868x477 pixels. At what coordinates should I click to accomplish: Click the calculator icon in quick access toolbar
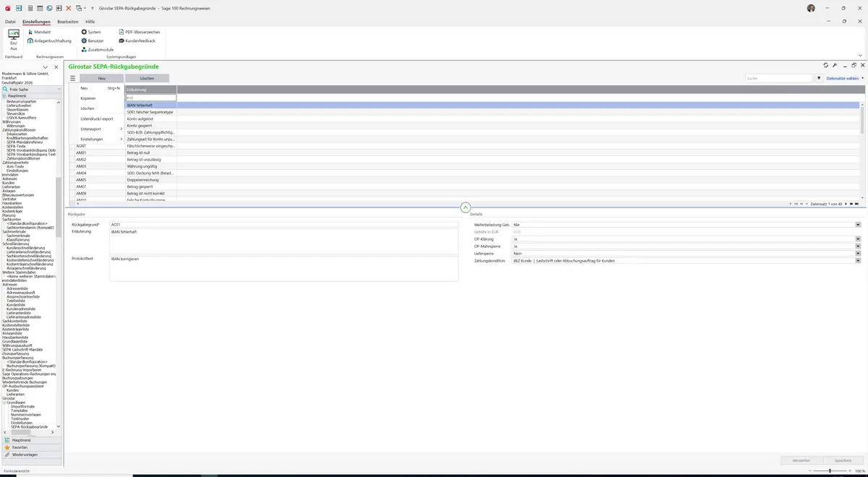click(x=29, y=7)
